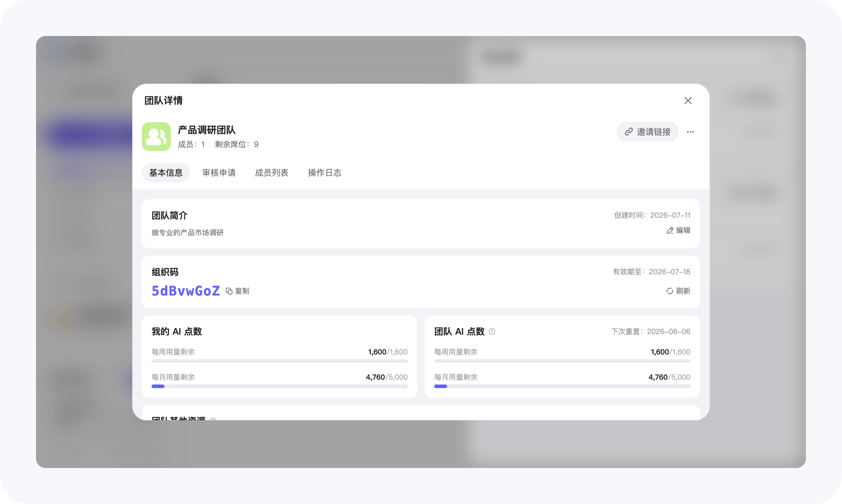
Task: Copy the organization code with 复制
Action: coord(237,291)
